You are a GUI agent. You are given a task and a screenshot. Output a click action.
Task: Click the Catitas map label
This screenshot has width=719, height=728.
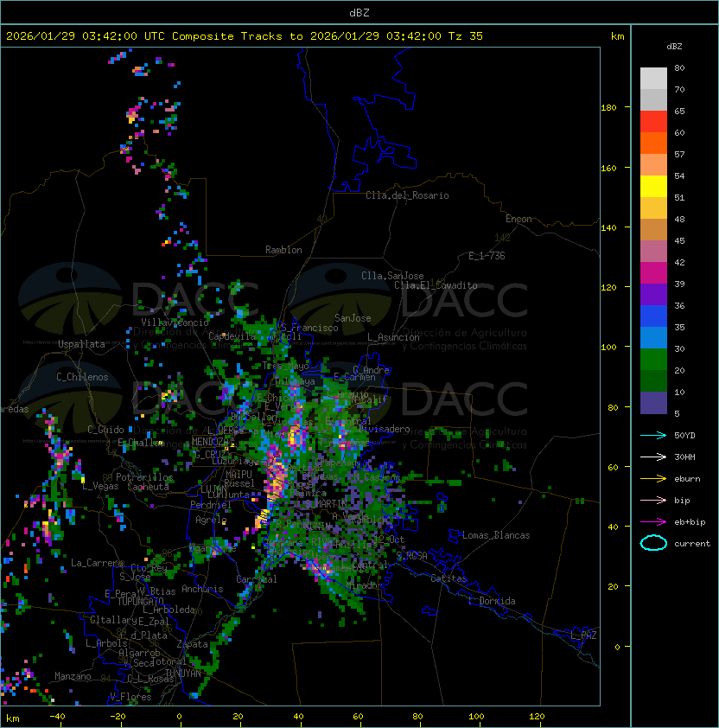(449, 578)
